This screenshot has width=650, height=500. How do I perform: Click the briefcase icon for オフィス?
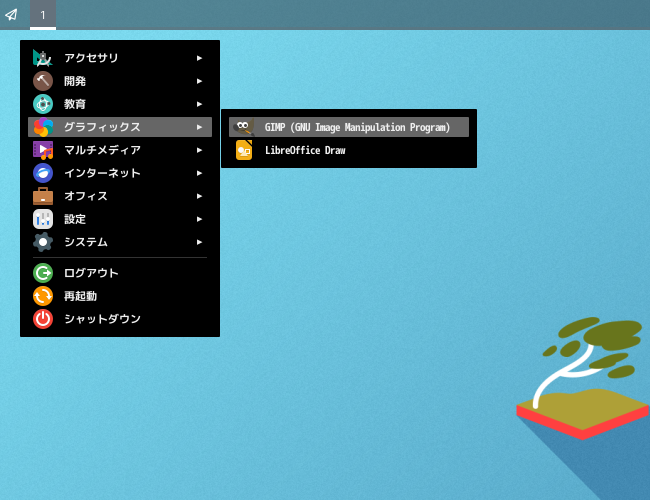click(x=43, y=196)
